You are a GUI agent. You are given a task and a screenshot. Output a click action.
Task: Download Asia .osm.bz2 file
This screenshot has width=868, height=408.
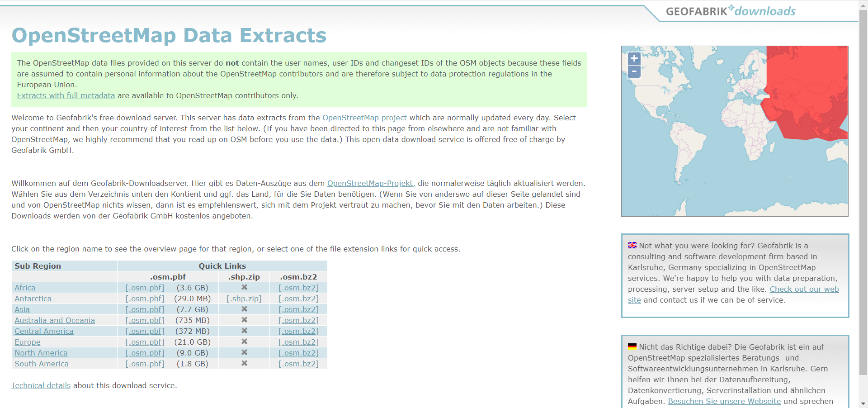point(298,309)
